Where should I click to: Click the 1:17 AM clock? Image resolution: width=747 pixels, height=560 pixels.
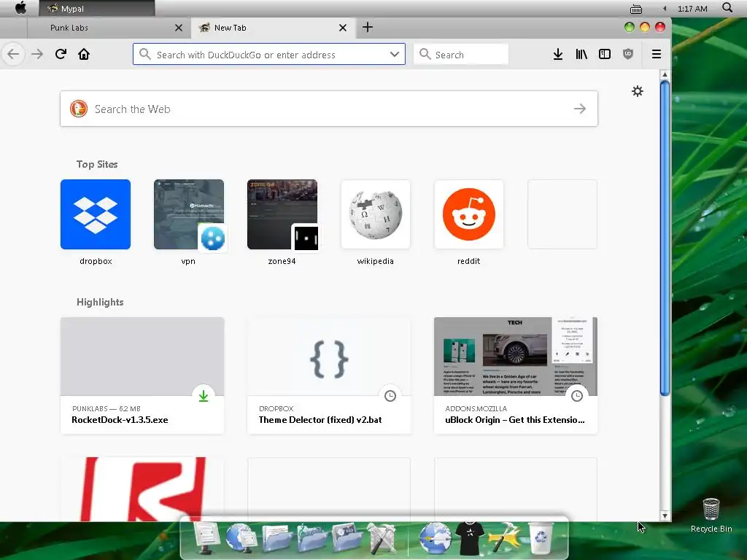(x=692, y=9)
